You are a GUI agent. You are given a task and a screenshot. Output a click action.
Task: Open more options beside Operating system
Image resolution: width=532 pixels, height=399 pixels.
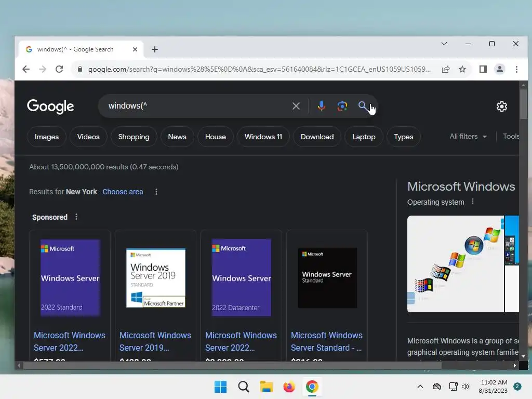pyautogui.click(x=473, y=202)
